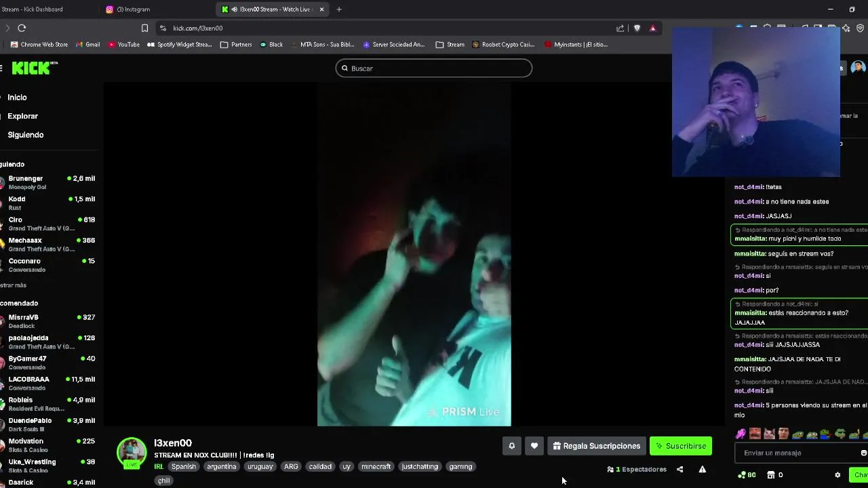
Task: Open Chrome Web Store bookmark
Action: [x=39, y=45]
